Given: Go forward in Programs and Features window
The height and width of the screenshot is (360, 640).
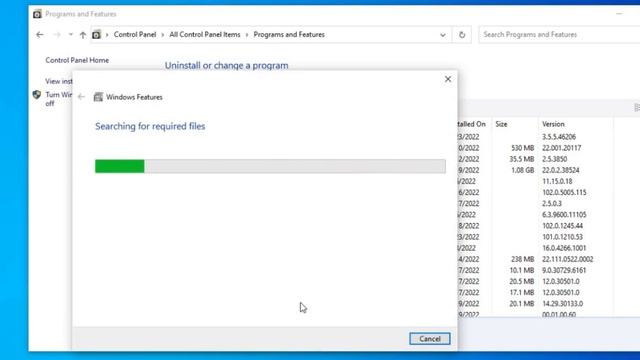Looking at the screenshot, I should pos(57,35).
